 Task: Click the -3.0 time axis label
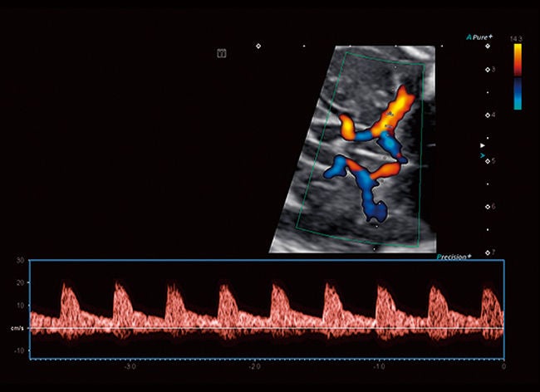(130, 367)
